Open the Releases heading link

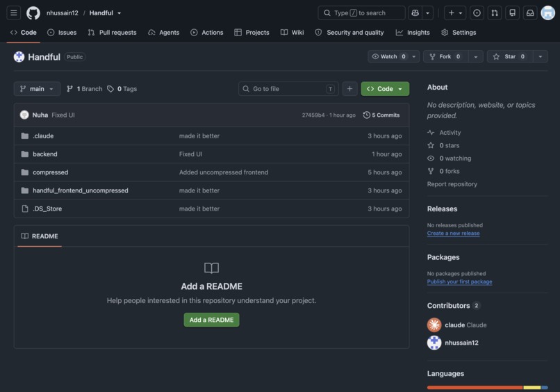pyautogui.click(x=442, y=209)
